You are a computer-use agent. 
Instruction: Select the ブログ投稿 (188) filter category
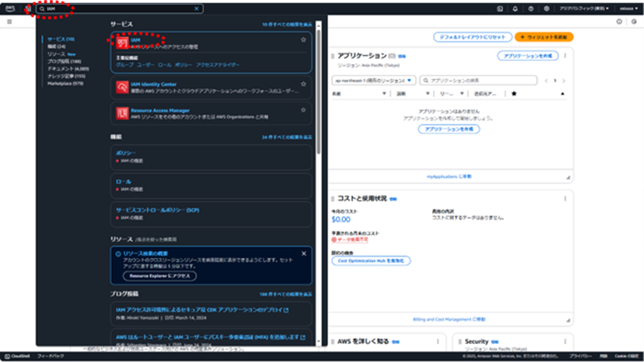click(64, 61)
